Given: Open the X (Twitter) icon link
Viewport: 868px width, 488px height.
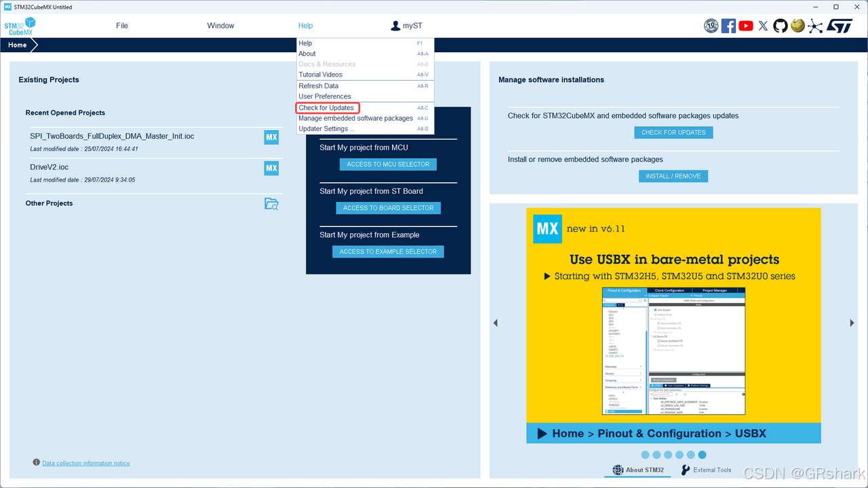Looking at the screenshot, I should pyautogui.click(x=763, y=26).
